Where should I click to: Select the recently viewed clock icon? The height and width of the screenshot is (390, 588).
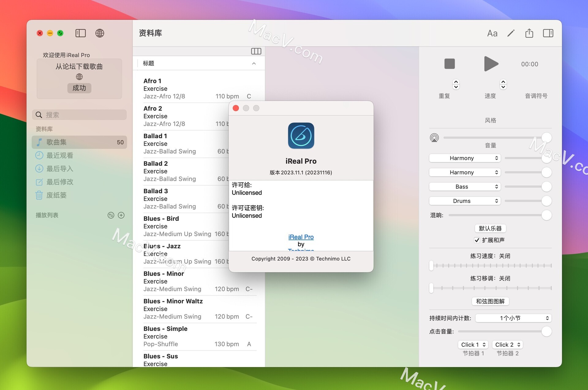(39, 155)
